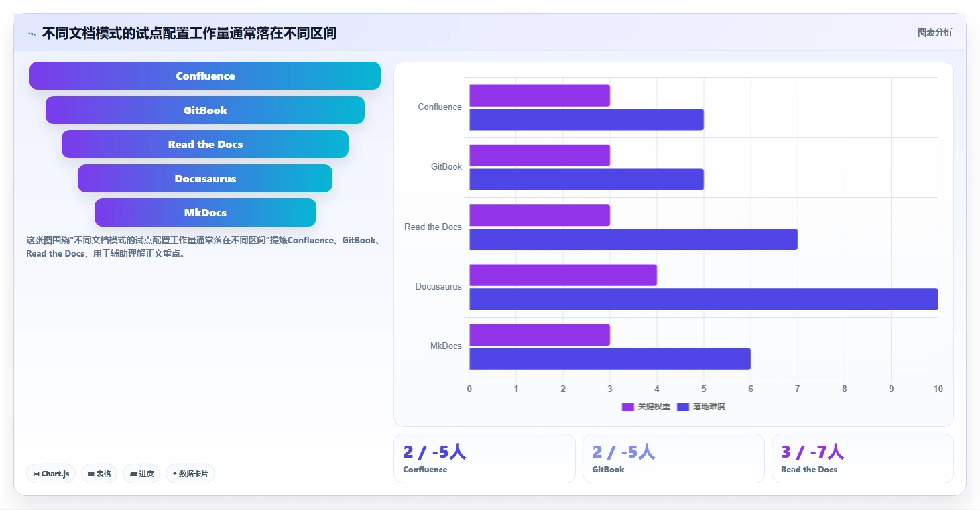Click the Docusaurus y-axis label
Image resolution: width=980 pixels, height=510 pixels.
tap(438, 287)
